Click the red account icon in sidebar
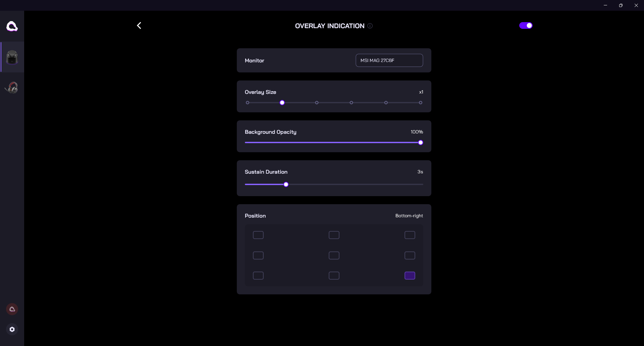The height and width of the screenshot is (346, 644). 12,309
